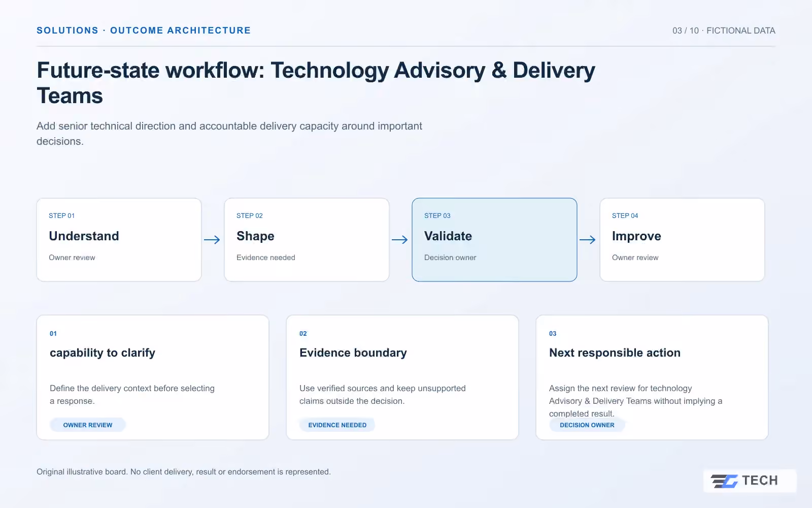This screenshot has height=508, width=812.
Task: Click the 'STEP 03' label
Action: click(437, 216)
